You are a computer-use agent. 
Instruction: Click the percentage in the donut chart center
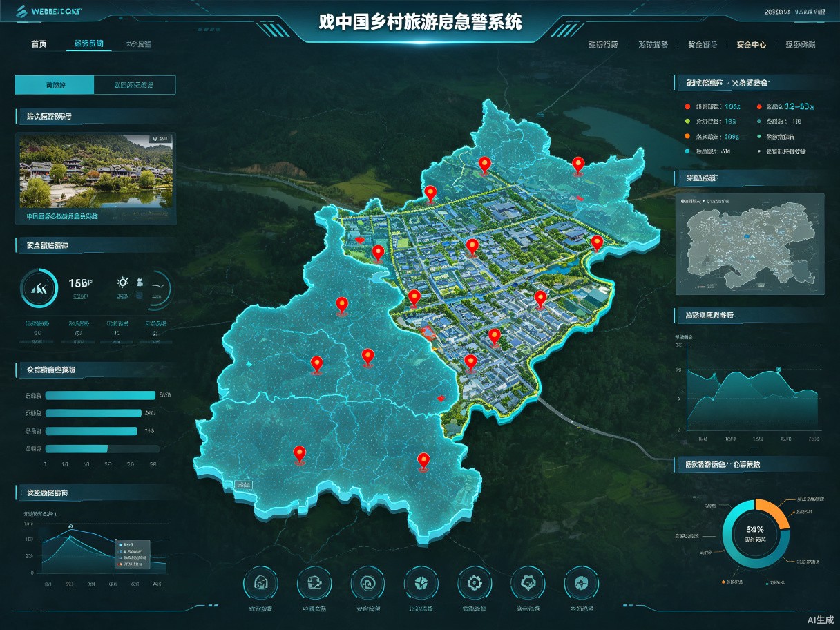(754, 529)
